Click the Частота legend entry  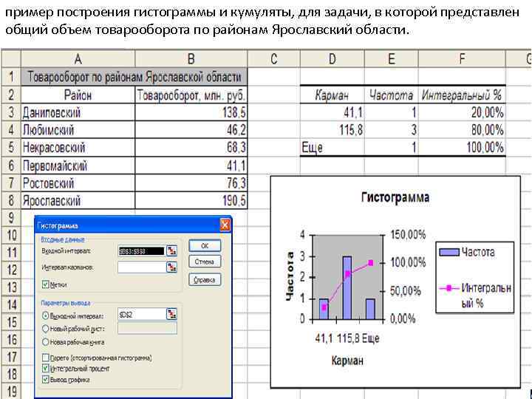point(467,252)
